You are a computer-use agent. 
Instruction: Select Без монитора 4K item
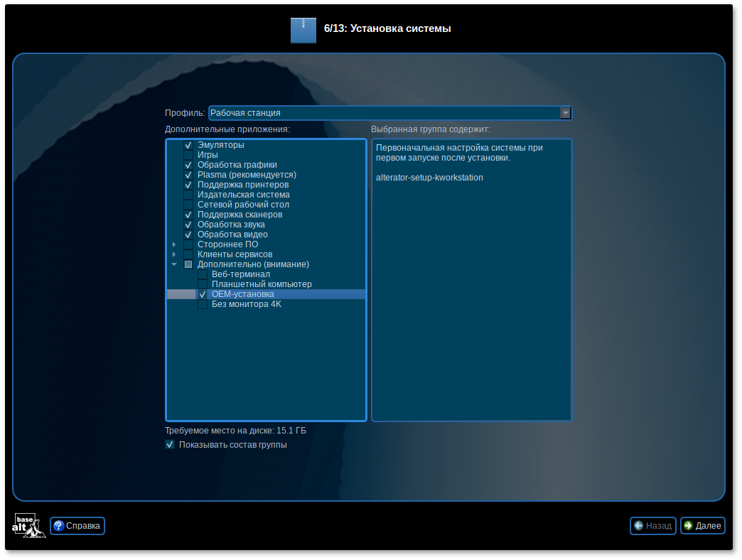[246, 304]
